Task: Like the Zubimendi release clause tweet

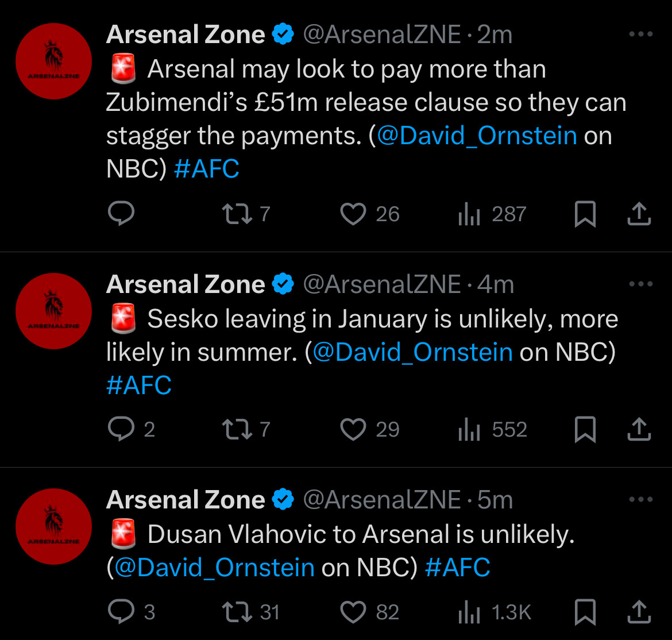Action: [353, 214]
